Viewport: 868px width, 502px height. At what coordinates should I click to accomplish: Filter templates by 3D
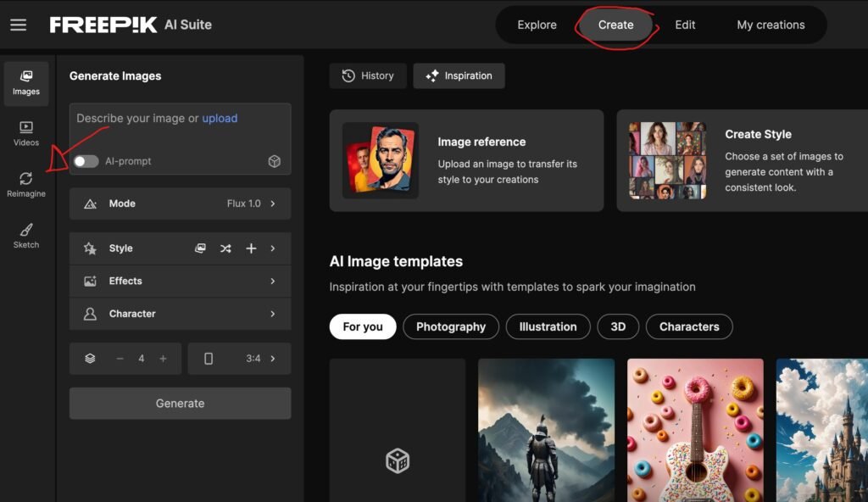(x=618, y=327)
